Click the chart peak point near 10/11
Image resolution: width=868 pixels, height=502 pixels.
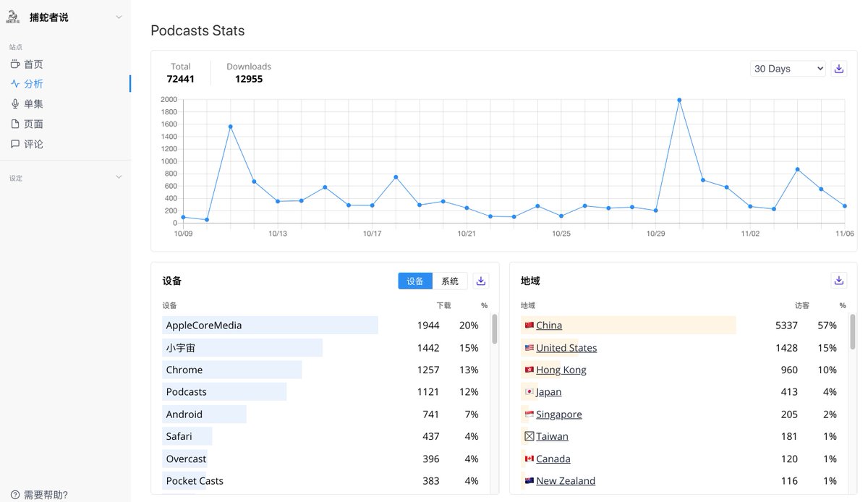[x=230, y=127]
